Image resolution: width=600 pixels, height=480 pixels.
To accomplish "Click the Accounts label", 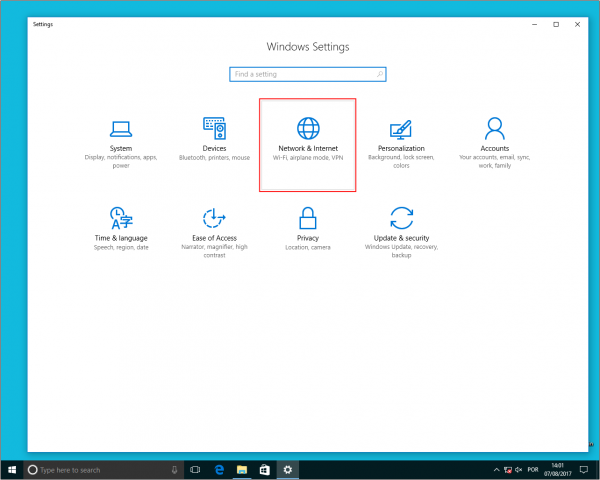I will pyautogui.click(x=494, y=149).
